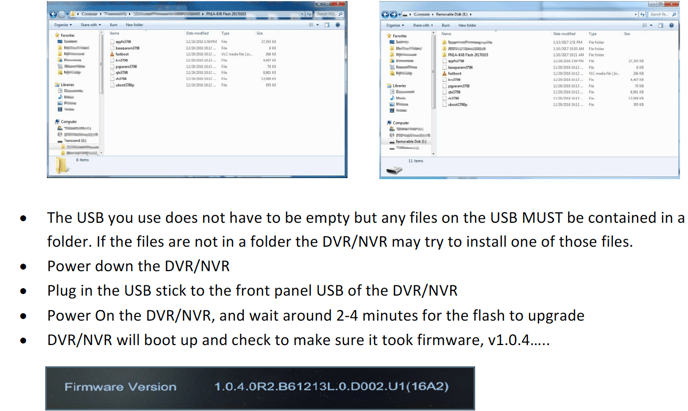The height and width of the screenshot is (411, 688).
Task: Click the preview pane icon in left window
Action: coord(328,24)
